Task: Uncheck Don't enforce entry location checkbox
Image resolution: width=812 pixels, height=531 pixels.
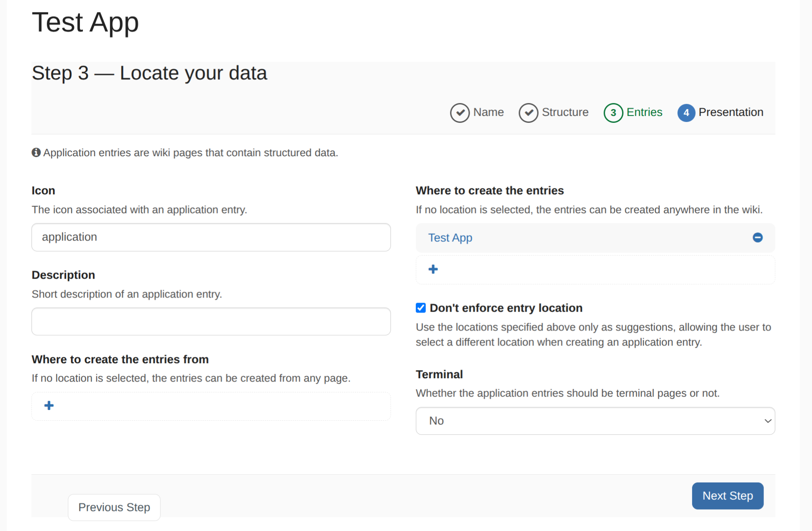Action: click(x=421, y=308)
